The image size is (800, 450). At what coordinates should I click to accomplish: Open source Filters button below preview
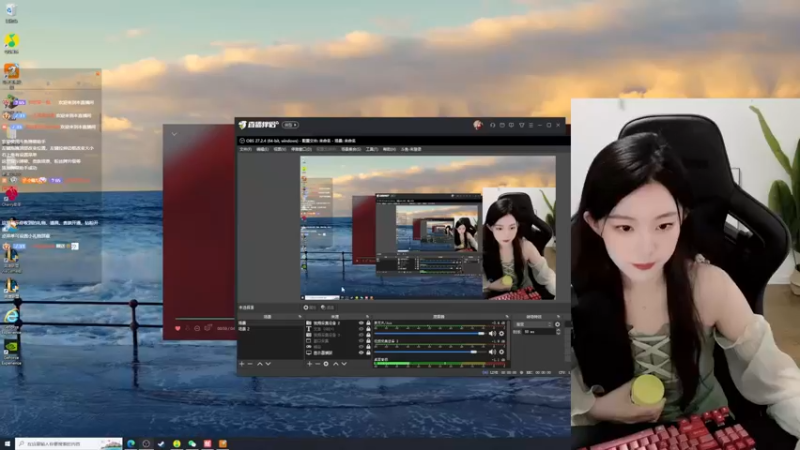328,308
